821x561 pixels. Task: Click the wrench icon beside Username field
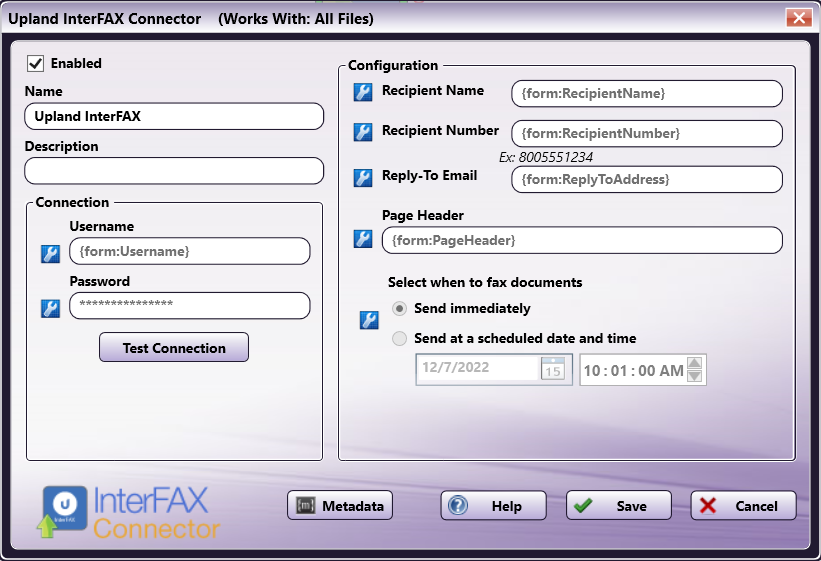point(50,254)
